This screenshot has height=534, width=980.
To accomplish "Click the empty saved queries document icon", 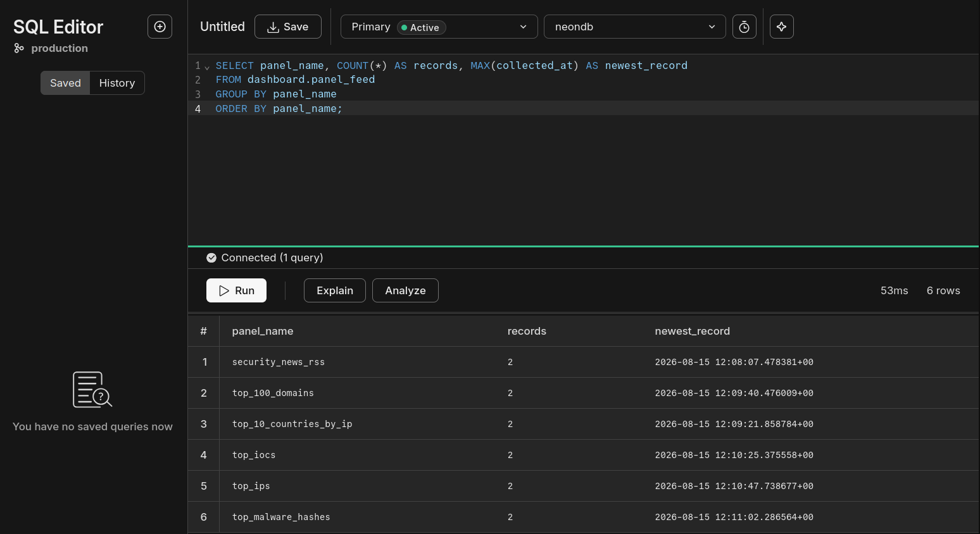I will click(92, 389).
